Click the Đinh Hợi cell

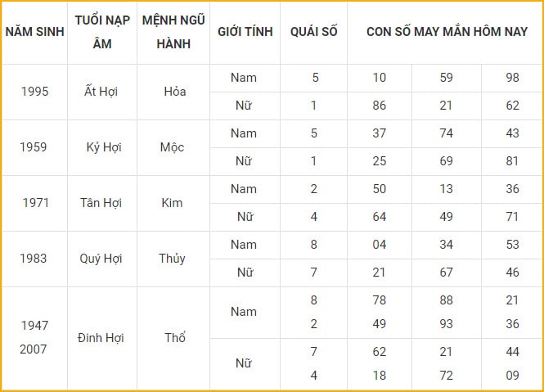coord(101,337)
